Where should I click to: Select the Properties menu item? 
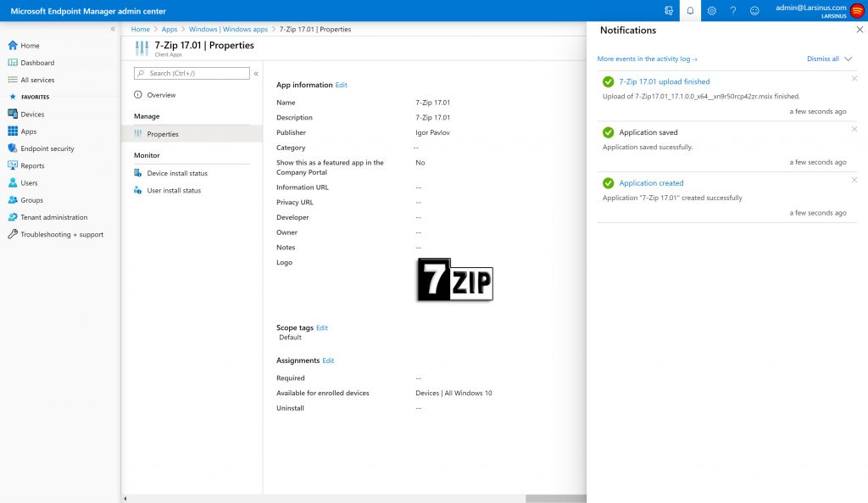192,134
